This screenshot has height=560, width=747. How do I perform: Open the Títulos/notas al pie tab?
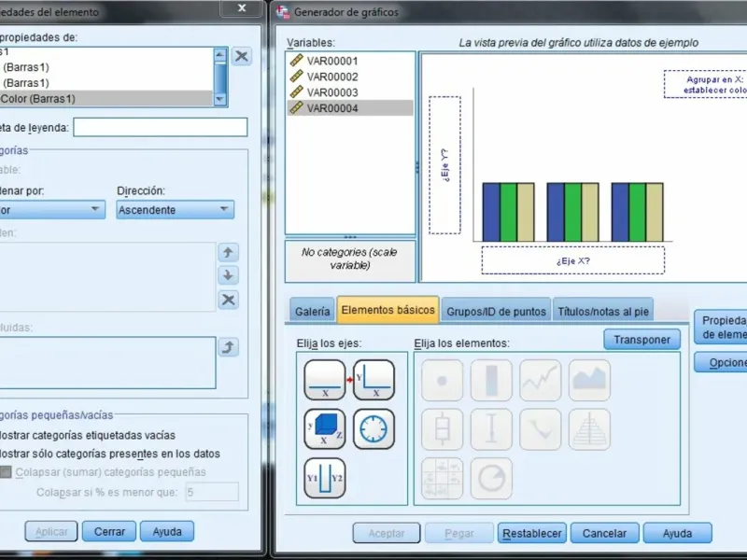click(603, 312)
